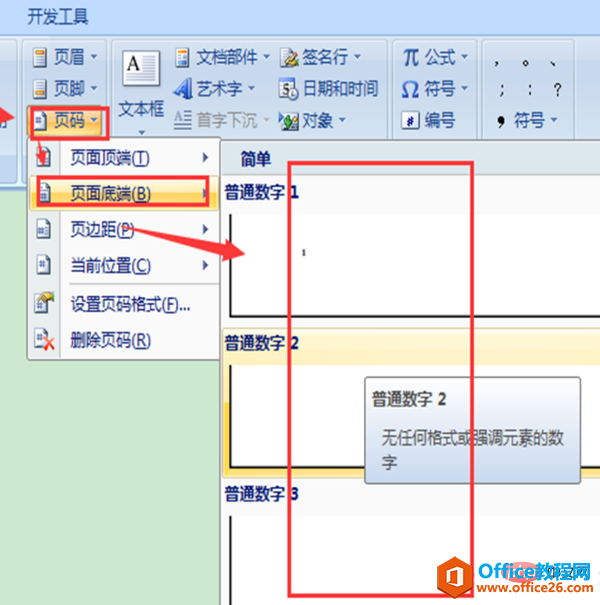Viewport: 600px width, 605px height.
Task: Click the π 公式 equation icon
Action: pyautogui.click(x=411, y=57)
